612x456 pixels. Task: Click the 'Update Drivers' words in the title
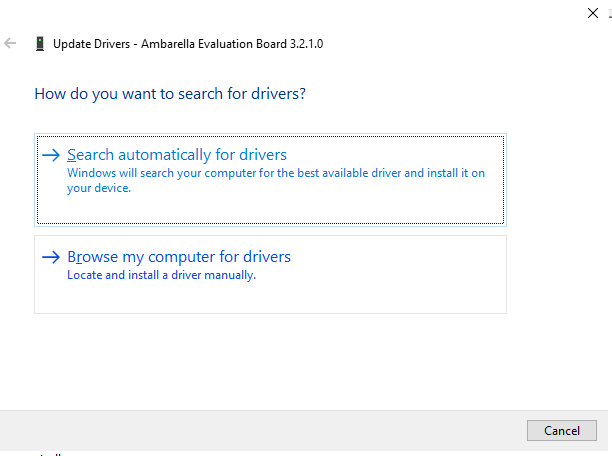(91, 44)
